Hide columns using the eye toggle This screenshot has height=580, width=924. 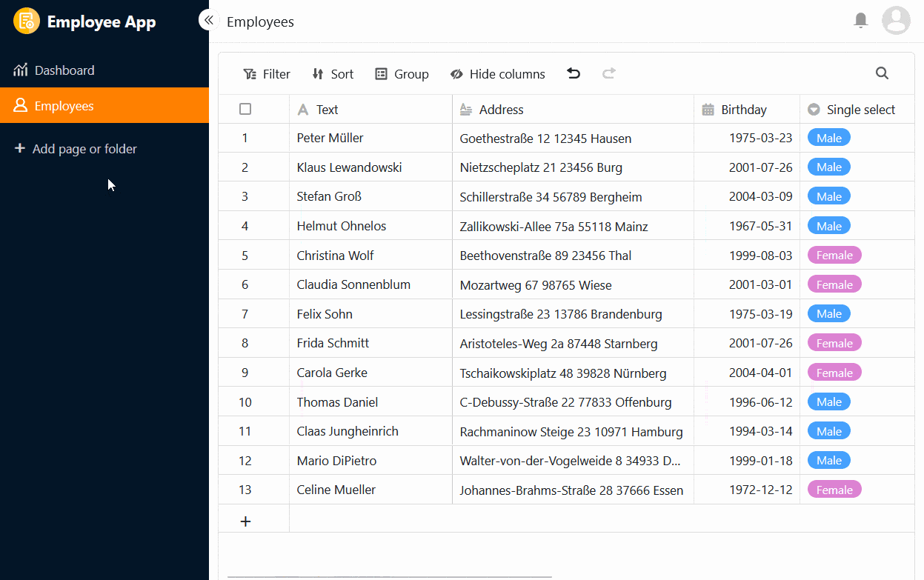[x=497, y=74]
